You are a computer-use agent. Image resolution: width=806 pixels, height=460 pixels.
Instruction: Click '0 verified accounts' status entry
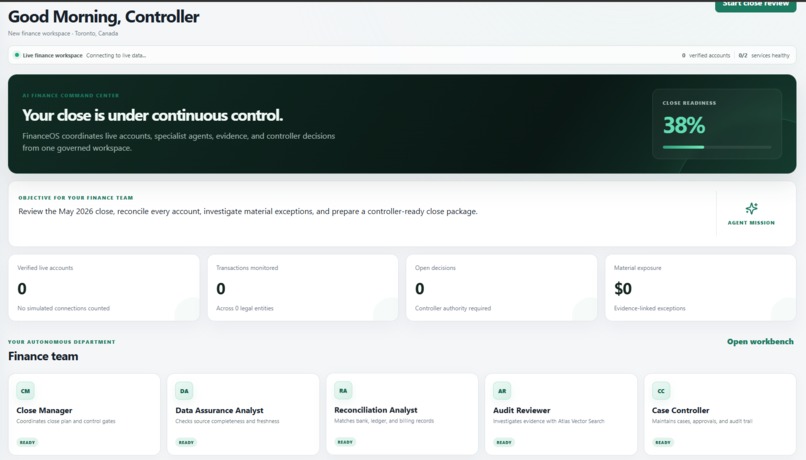pos(706,56)
